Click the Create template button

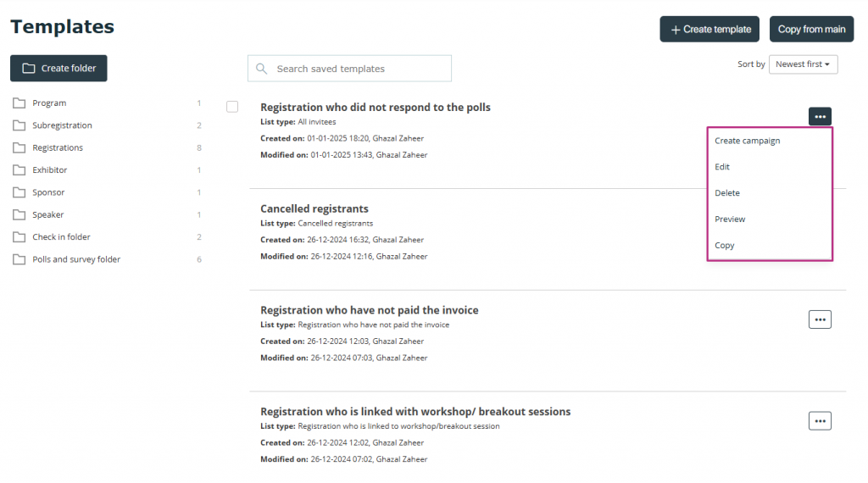[709, 30]
